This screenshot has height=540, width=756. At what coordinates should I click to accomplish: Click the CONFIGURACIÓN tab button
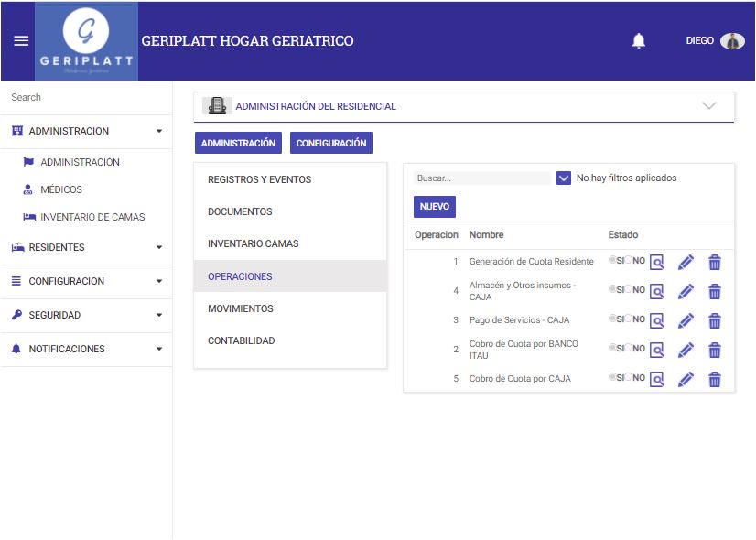coord(331,143)
